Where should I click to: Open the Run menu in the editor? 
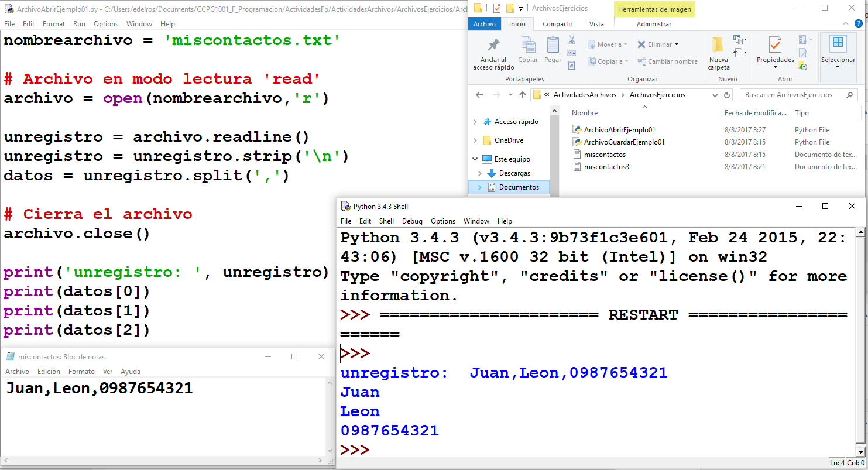pyautogui.click(x=79, y=24)
